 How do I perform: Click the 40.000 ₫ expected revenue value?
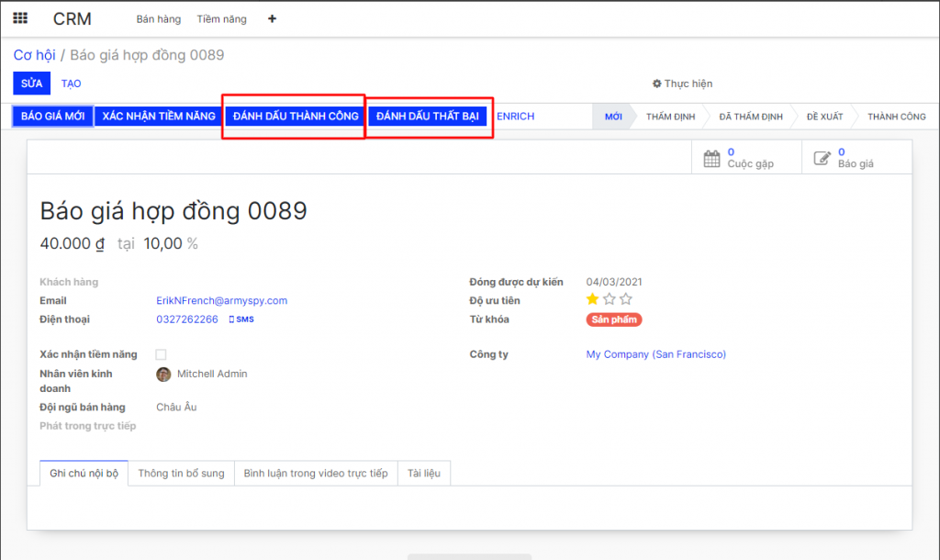click(72, 243)
